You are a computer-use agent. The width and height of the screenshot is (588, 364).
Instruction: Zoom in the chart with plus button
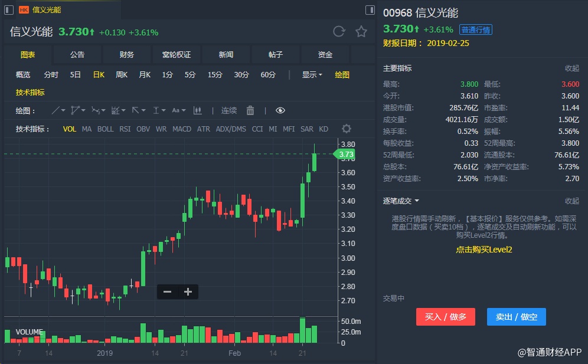click(x=188, y=291)
